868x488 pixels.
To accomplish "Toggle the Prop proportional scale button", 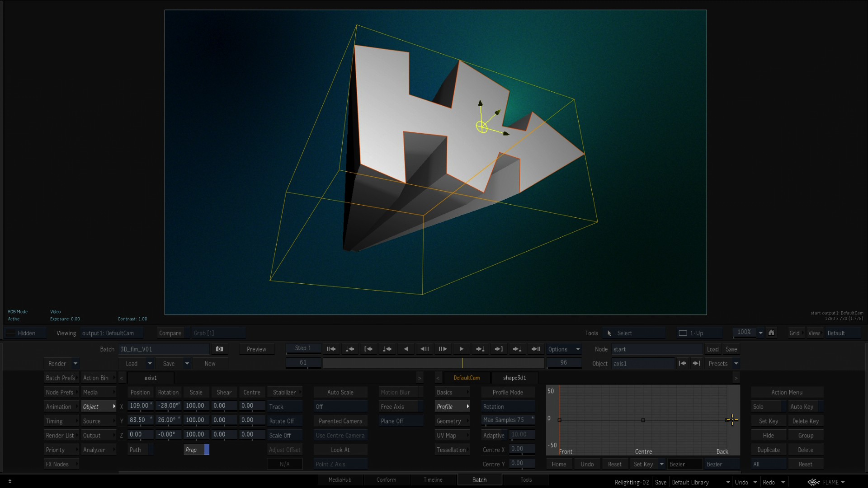I will point(194,450).
